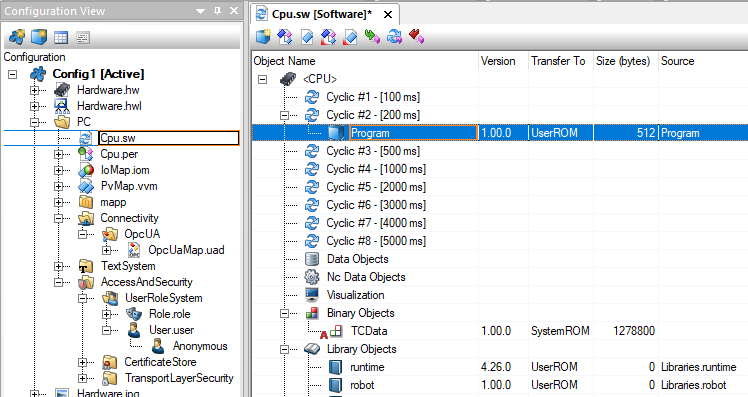Pin the Configuration View panel
The width and height of the screenshot is (748, 397).
coord(218,10)
